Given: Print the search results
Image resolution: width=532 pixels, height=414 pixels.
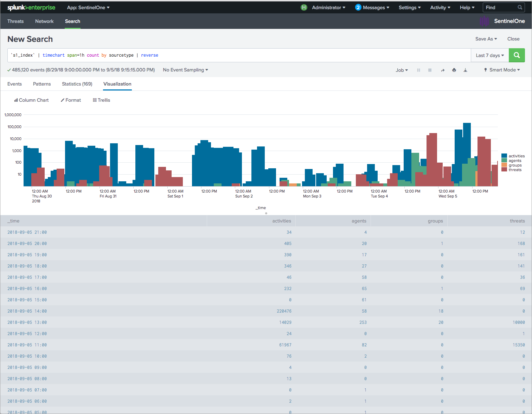Looking at the screenshot, I should point(454,70).
